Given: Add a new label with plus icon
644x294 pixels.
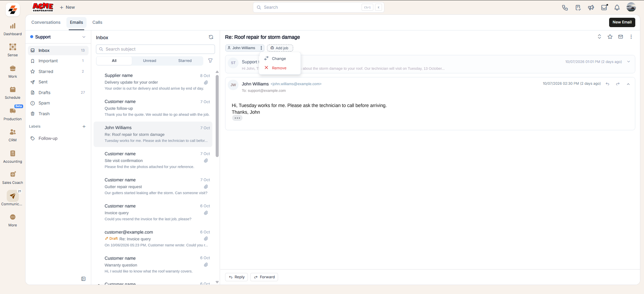Looking at the screenshot, I should 84,127.
